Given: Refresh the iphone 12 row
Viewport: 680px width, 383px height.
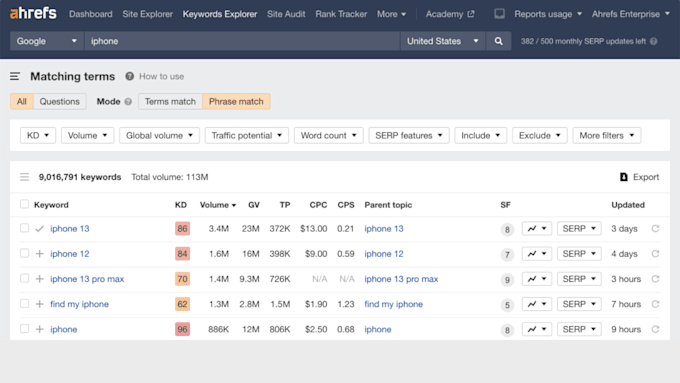Looking at the screenshot, I should tap(655, 254).
